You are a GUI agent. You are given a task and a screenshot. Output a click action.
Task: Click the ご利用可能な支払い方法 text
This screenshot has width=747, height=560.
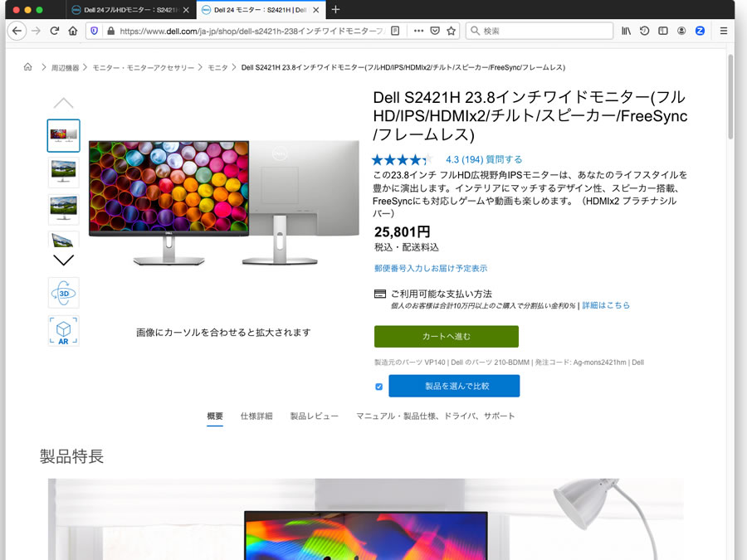click(x=442, y=294)
